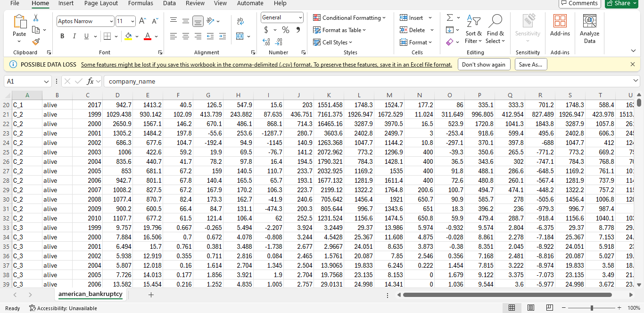Click the zoom in plus button
Screen dimensions: 644x313
pos(619,308)
